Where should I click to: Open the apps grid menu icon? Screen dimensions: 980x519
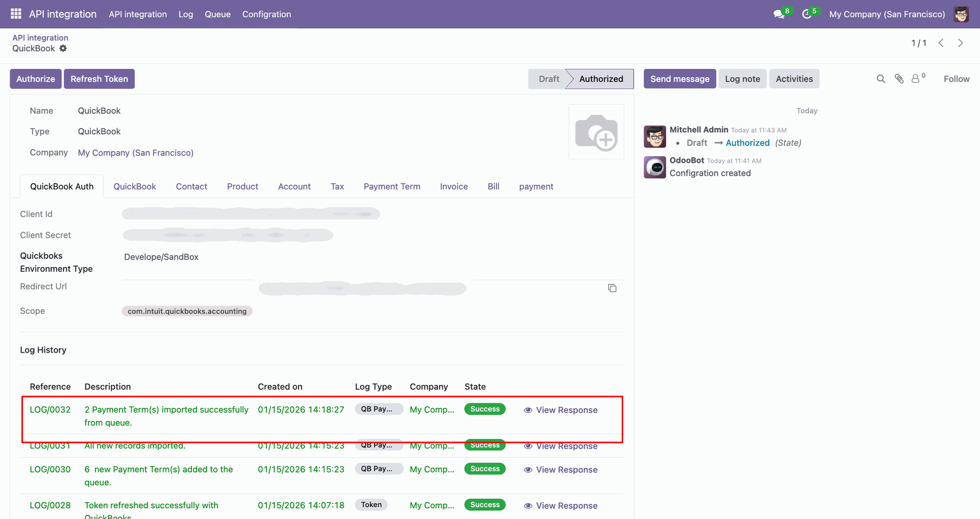[x=16, y=14]
